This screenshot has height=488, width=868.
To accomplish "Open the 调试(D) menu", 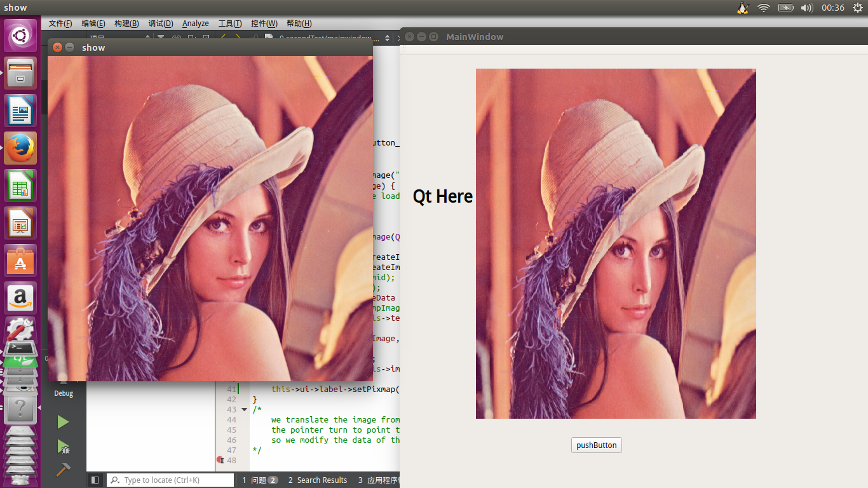I will point(161,24).
